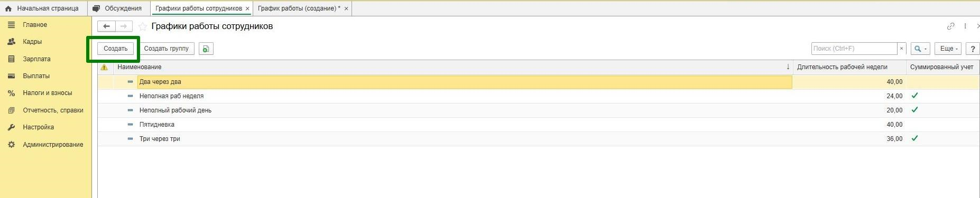Image resolution: width=980 pixels, height=198 pixels.
Task: Click the green refresh list icon
Action: tap(206, 49)
